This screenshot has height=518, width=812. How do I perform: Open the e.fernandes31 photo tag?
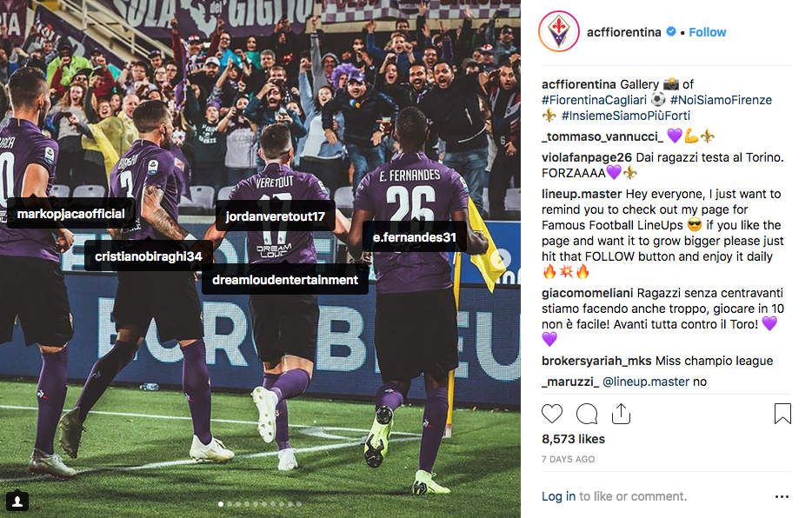[x=415, y=237]
